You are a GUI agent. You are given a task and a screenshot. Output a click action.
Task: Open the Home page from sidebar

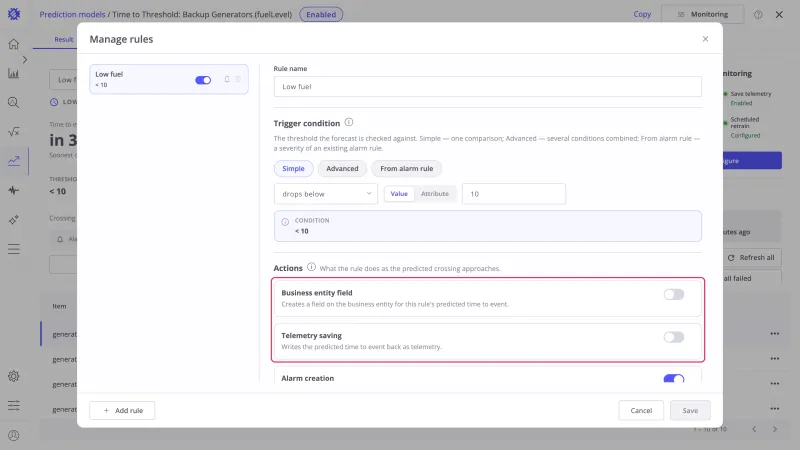pos(14,44)
